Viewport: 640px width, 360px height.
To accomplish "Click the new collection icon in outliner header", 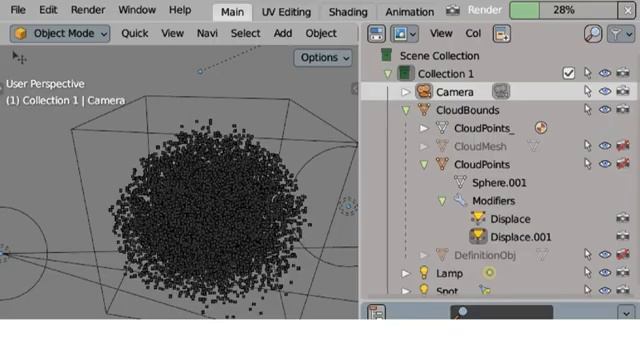I will click(x=501, y=34).
